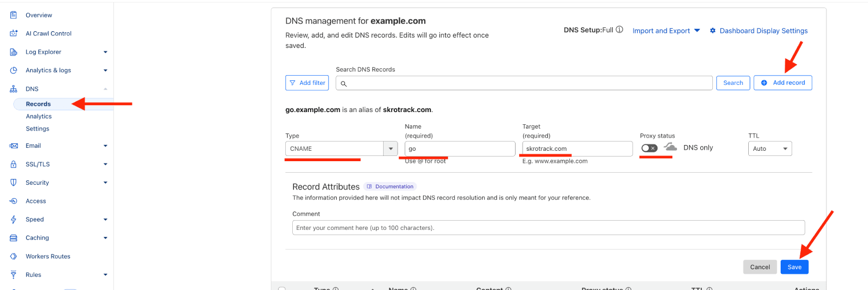Click the DNS only label
Viewport: 868px width, 290px height.
[x=698, y=148]
